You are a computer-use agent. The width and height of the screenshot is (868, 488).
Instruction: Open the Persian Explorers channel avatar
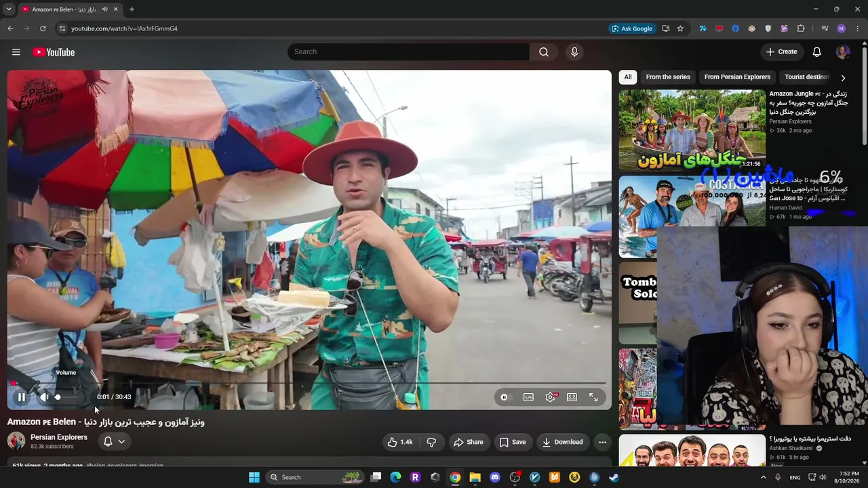coord(16,441)
